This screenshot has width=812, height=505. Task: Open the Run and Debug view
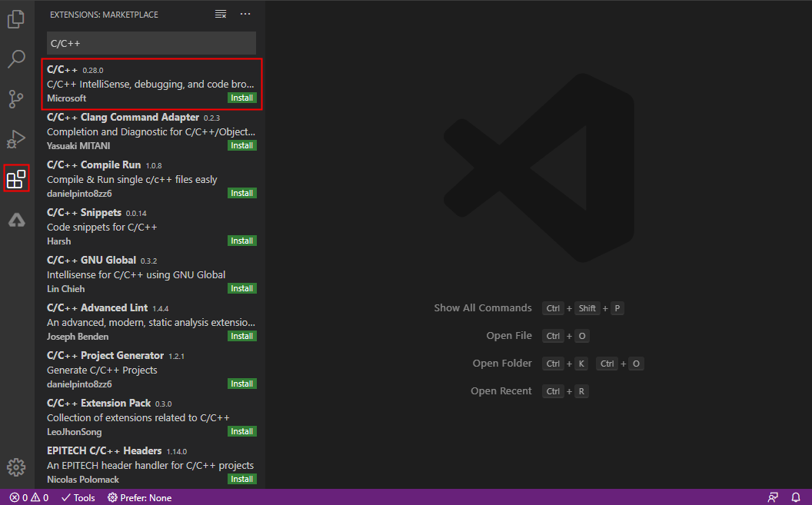(x=16, y=139)
